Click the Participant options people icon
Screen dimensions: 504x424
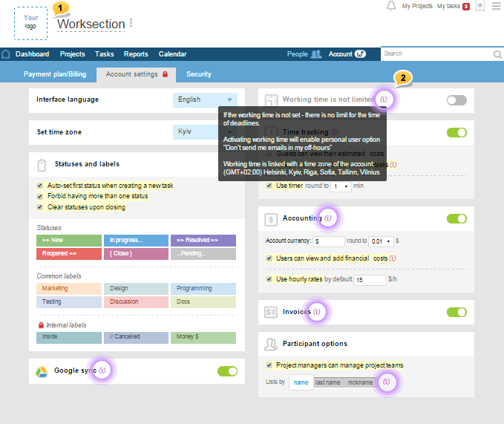click(271, 345)
